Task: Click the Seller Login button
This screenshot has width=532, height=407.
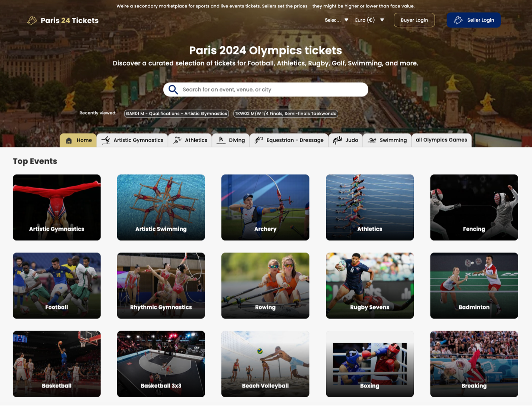Action: tap(474, 20)
